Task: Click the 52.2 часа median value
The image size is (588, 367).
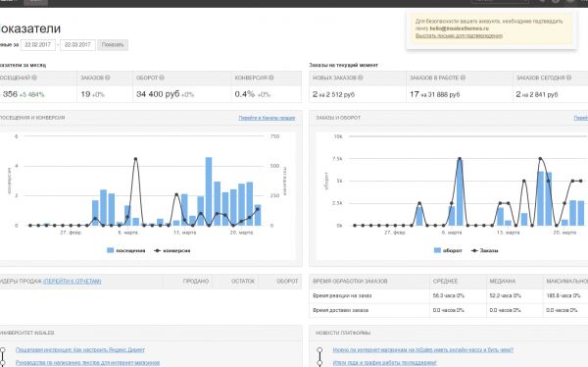Action: click(x=505, y=296)
